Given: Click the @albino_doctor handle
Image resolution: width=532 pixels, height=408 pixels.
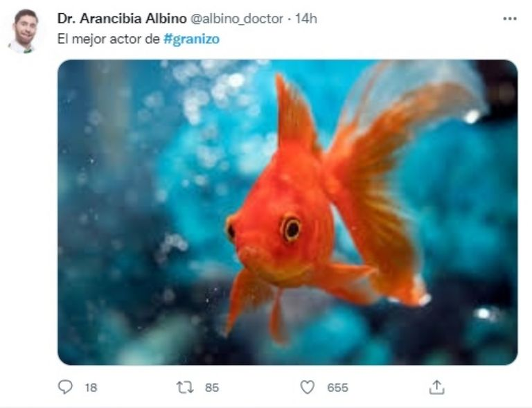Looking at the screenshot, I should [237, 19].
